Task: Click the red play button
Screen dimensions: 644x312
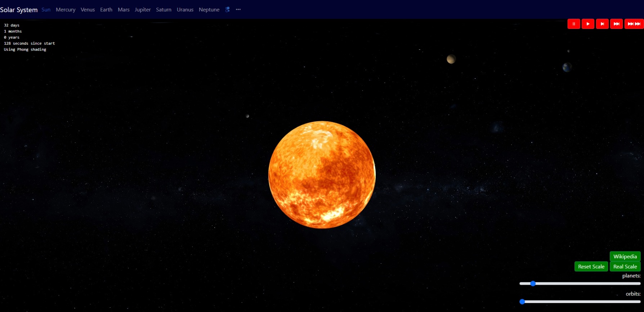Action: [588, 24]
